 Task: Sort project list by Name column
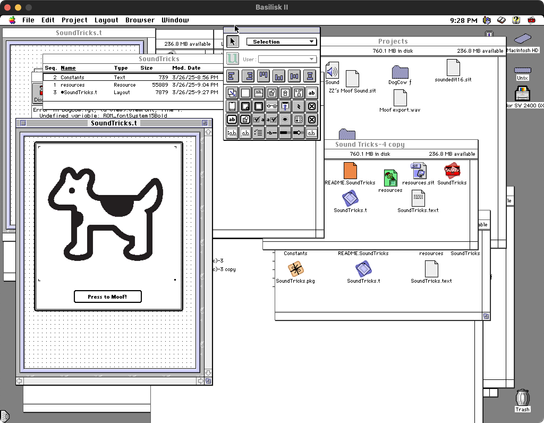pos(68,68)
